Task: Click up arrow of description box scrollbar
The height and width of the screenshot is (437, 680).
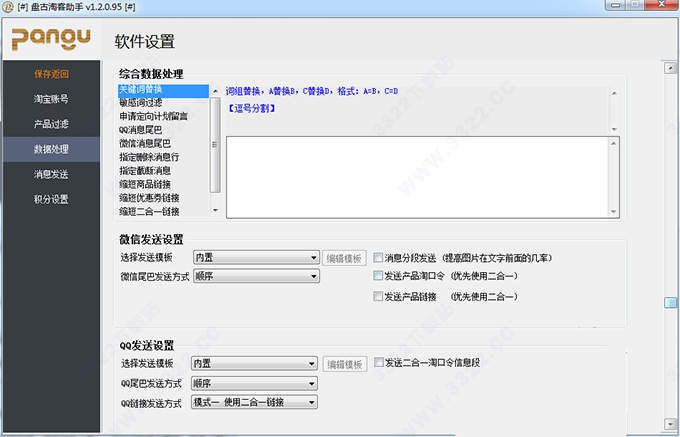Action: tap(614, 93)
